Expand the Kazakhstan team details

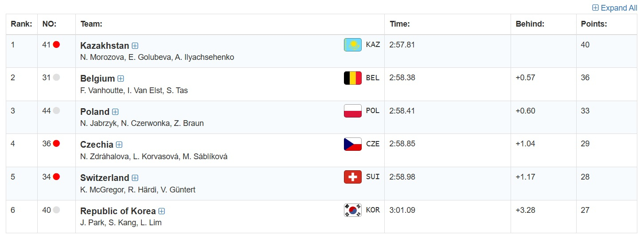[135, 46]
